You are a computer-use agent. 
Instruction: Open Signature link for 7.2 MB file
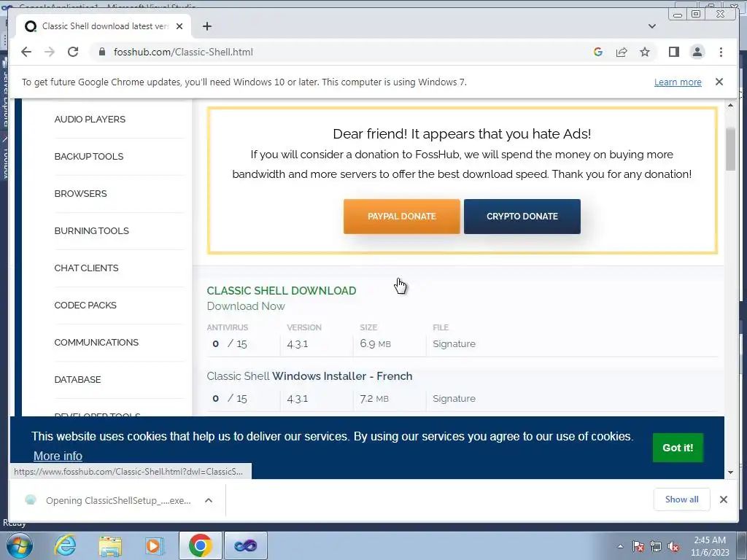(454, 399)
